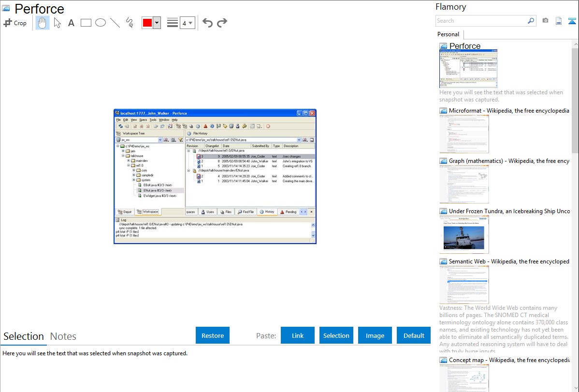Pick the rectangle shape tool
Screen dimensions: 579x392
86,23
